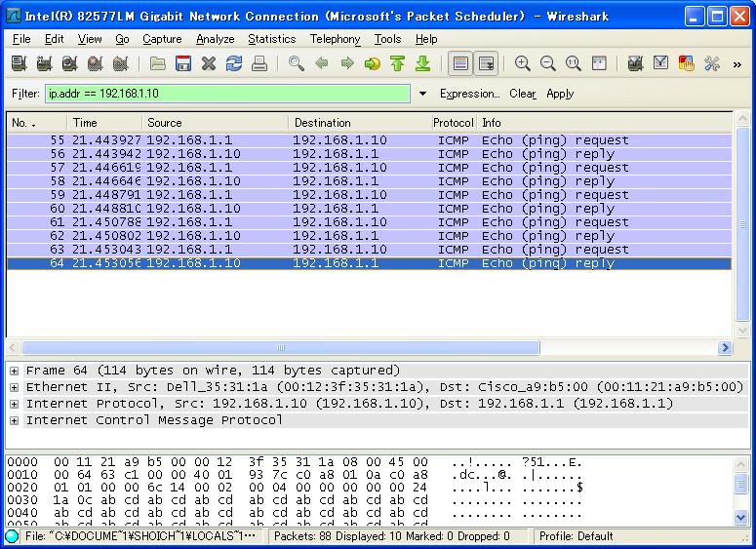
Task: Jump to the last packet icon
Action: click(422, 63)
